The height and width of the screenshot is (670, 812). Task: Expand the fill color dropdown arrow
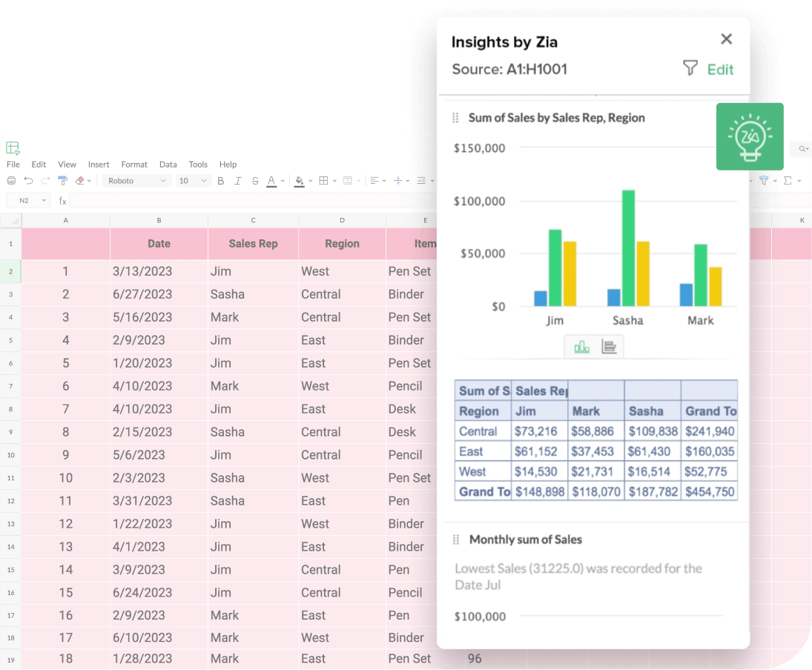pyautogui.click(x=310, y=182)
